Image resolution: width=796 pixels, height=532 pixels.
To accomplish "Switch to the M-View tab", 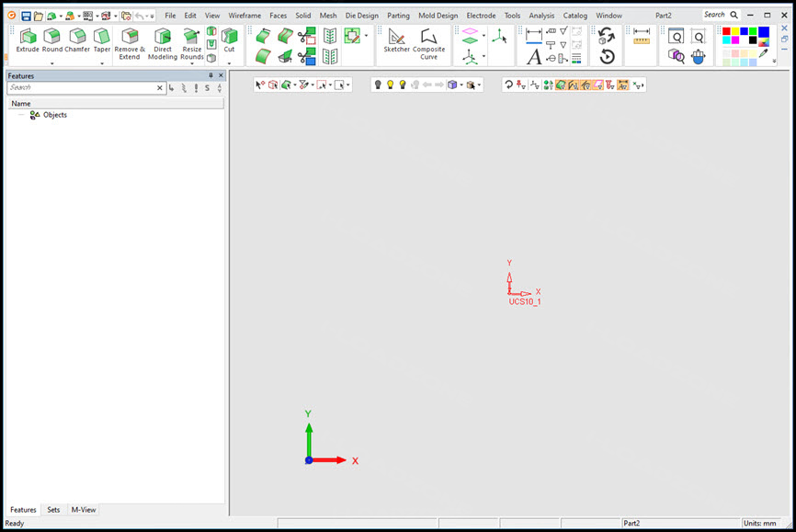I will click(x=84, y=510).
